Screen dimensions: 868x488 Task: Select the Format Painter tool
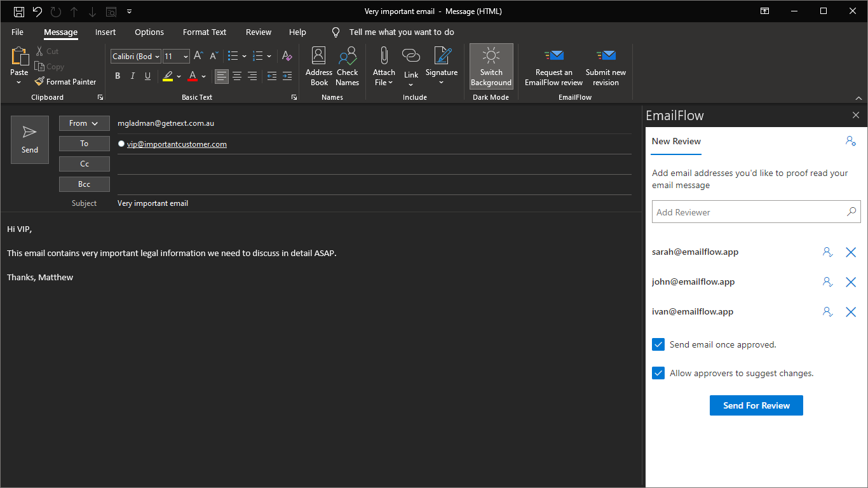[65, 82]
